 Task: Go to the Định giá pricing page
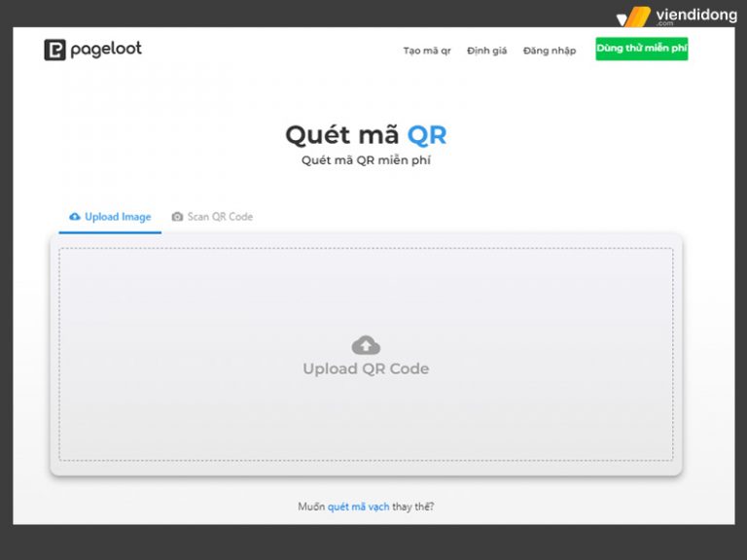click(486, 51)
